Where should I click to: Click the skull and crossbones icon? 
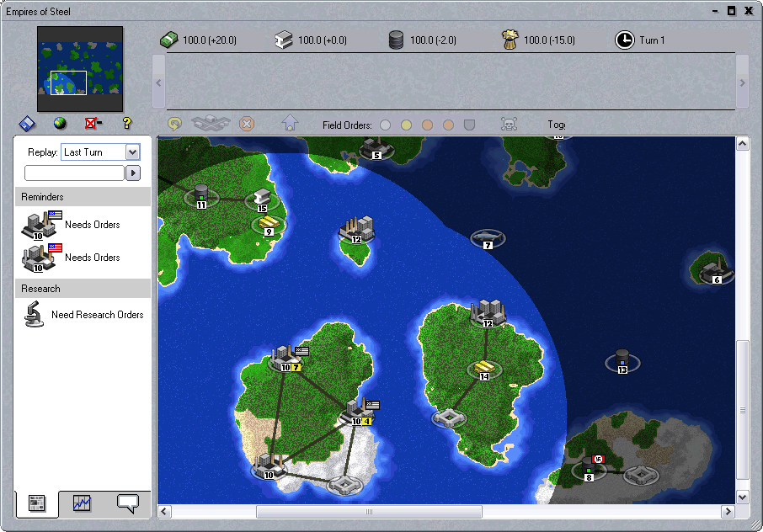[509, 125]
